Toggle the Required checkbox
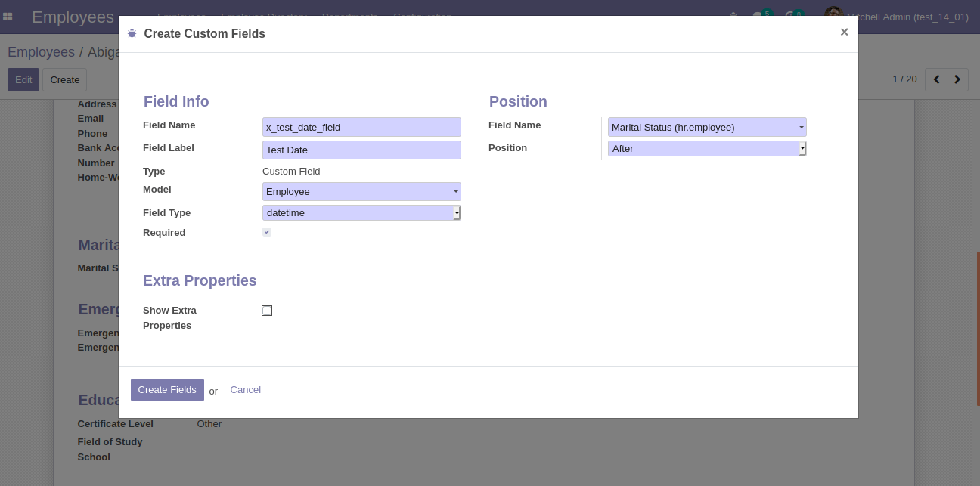Image resolution: width=980 pixels, height=486 pixels. 267,232
